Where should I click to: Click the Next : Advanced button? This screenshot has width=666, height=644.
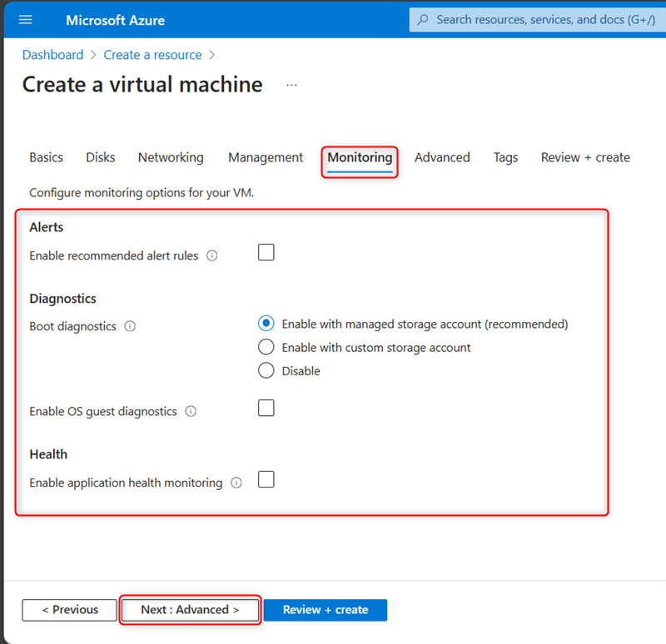click(189, 610)
